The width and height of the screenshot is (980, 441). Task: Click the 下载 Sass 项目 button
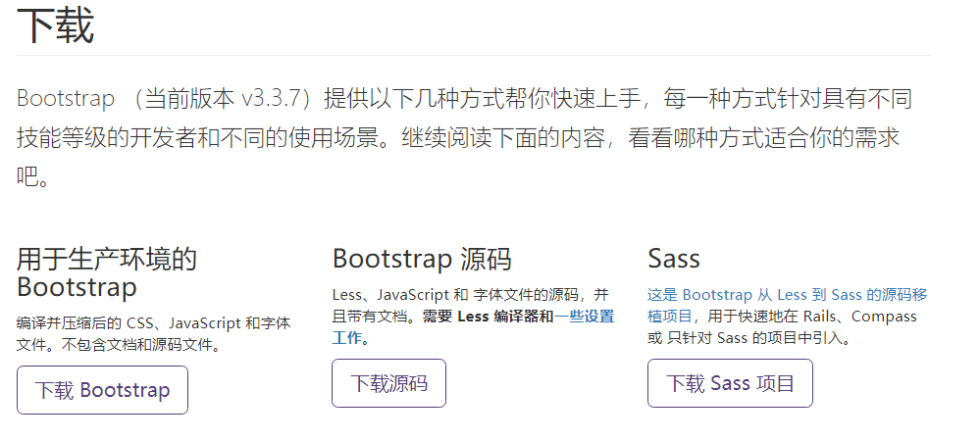[730, 383]
